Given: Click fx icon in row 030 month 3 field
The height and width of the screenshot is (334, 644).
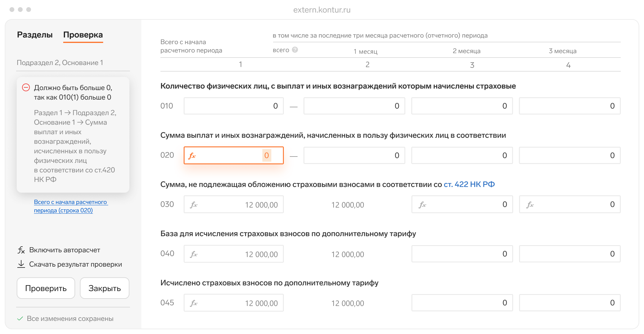Looking at the screenshot, I should tap(530, 205).
